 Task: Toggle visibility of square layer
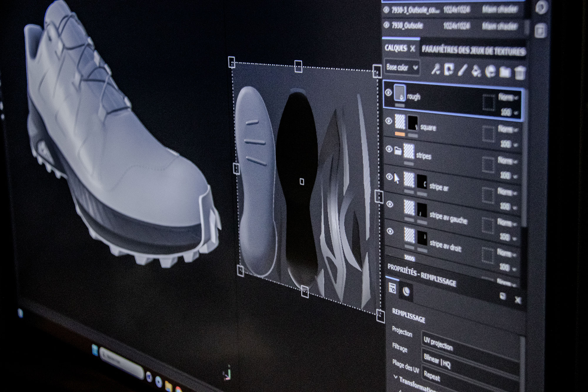coord(389,121)
